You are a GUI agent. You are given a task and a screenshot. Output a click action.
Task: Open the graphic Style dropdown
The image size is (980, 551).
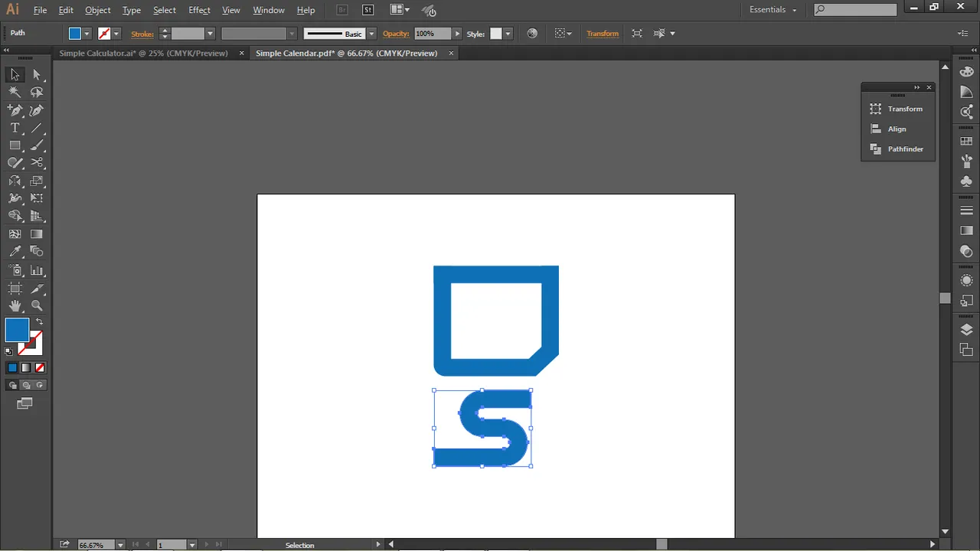point(508,34)
